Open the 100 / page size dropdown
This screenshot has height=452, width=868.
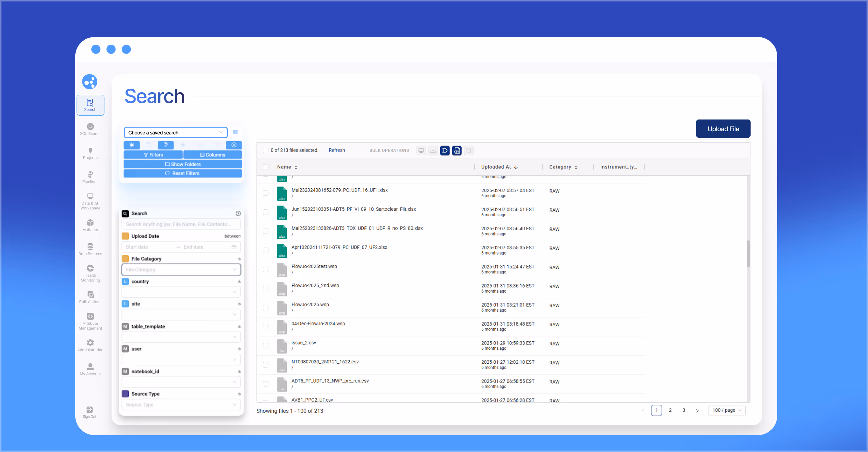click(x=727, y=410)
